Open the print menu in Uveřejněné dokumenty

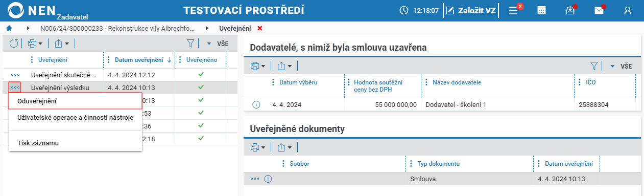258,147
